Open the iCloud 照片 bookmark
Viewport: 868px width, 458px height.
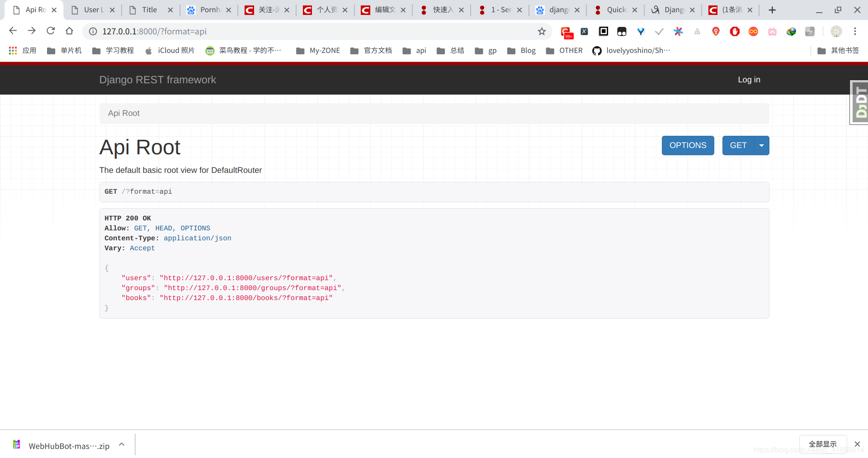pyautogui.click(x=170, y=50)
